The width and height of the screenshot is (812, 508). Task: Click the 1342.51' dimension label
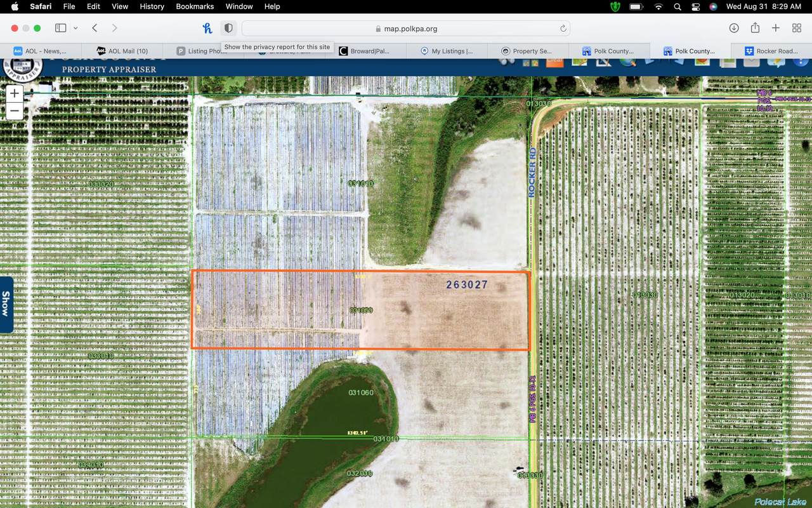click(358, 433)
